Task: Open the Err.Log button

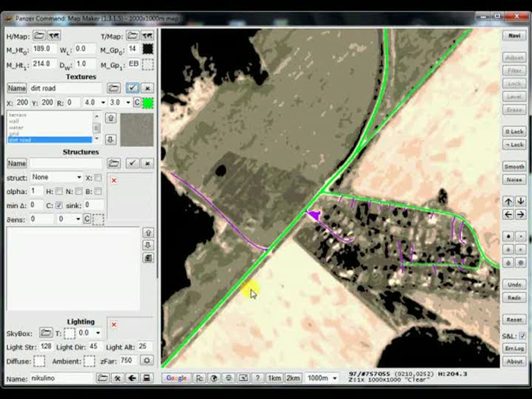Action: click(514, 349)
